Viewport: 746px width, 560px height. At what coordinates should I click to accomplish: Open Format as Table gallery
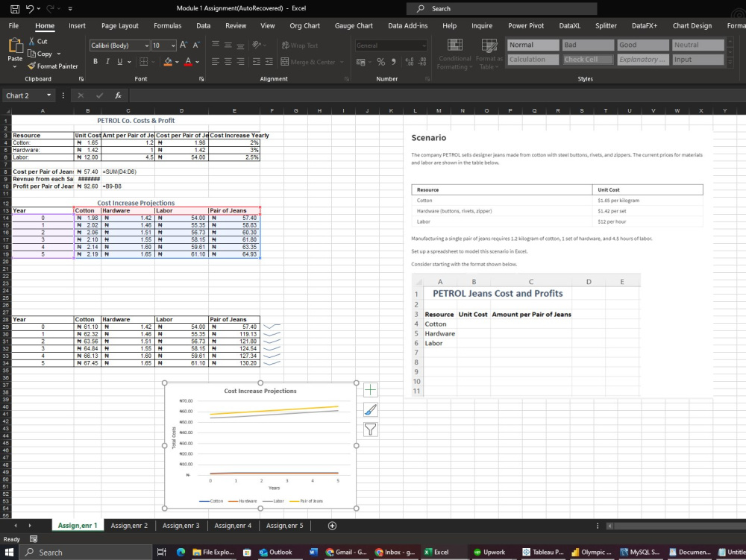(489, 54)
